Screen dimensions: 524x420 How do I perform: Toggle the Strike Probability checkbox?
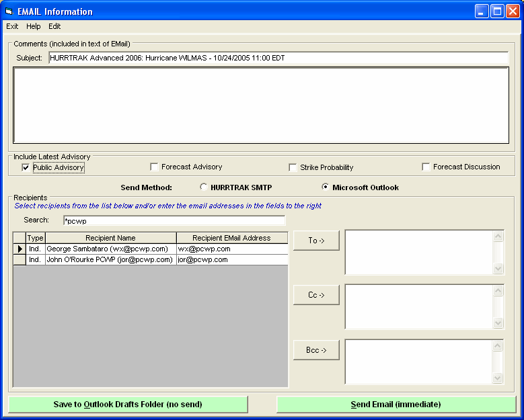293,167
